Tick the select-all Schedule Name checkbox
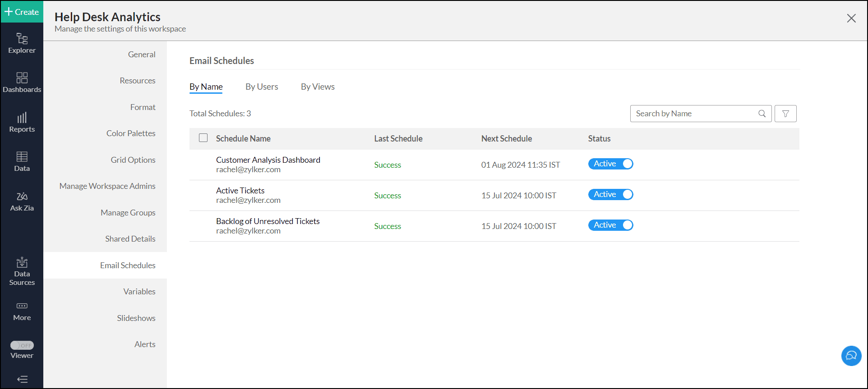This screenshot has width=868, height=389. coord(203,138)
